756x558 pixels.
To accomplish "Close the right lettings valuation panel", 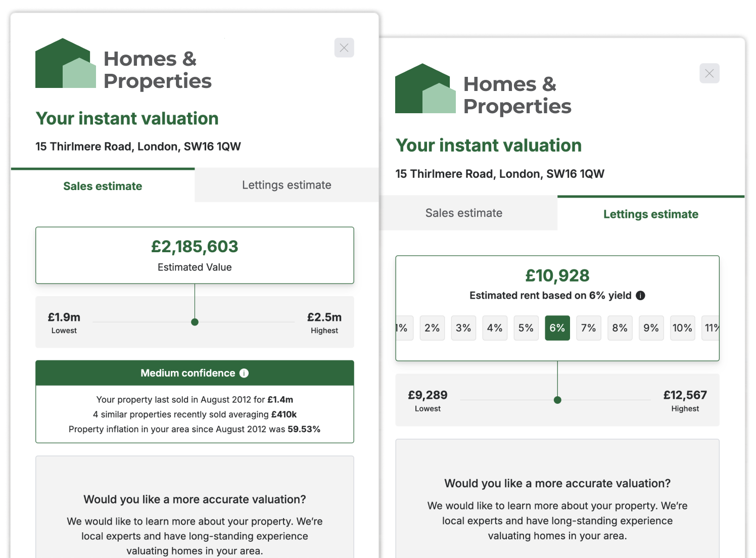I will coord(710,73).
